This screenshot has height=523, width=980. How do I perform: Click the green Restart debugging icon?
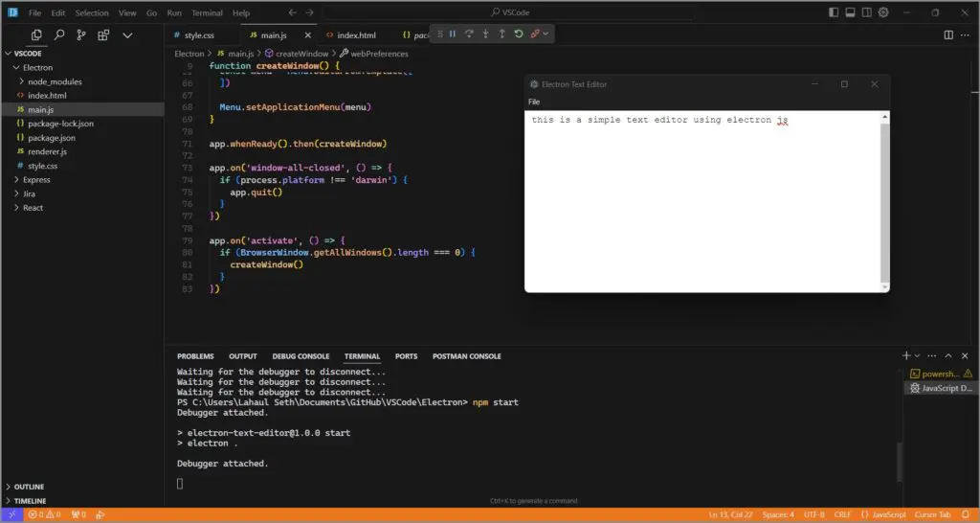pyautogui.click(x=518, y=34)
